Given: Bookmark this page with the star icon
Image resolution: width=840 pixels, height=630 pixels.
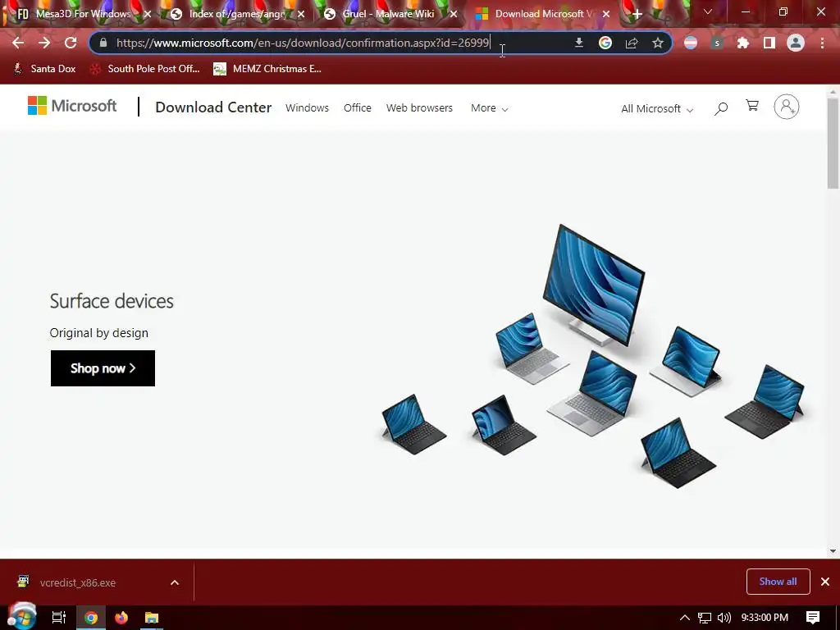Looking at the screenshot, I should (658, 43).
